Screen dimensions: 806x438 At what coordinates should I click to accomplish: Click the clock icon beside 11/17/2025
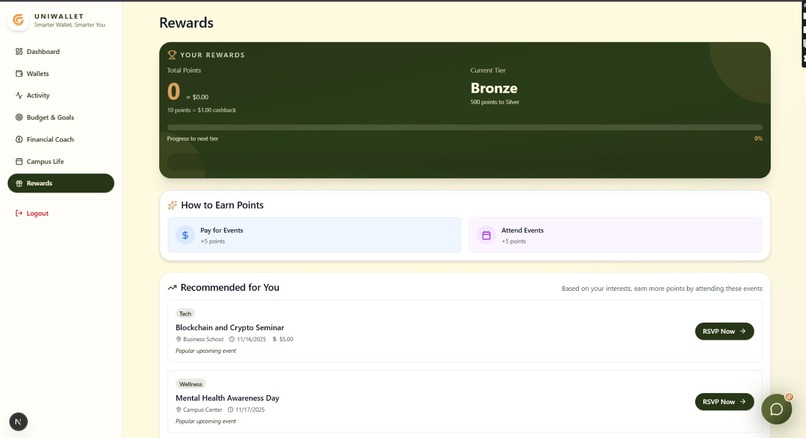[x=231, y=410]
